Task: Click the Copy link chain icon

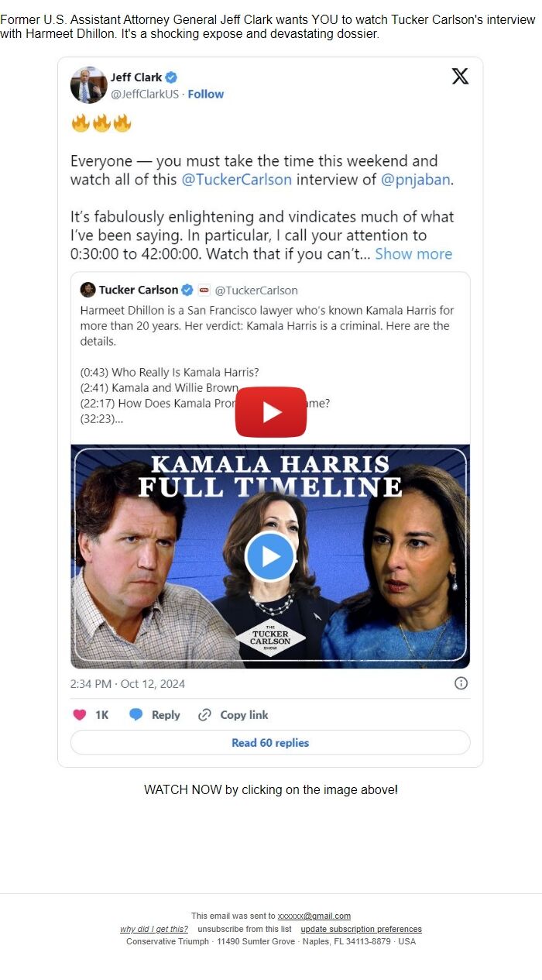Action: click(x=204, y=715)
